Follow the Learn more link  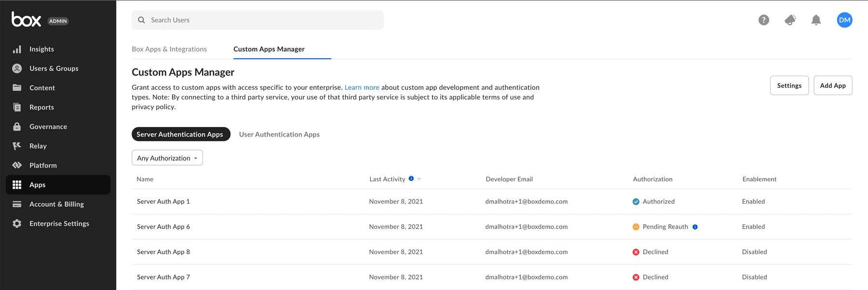tap(362, 87)
